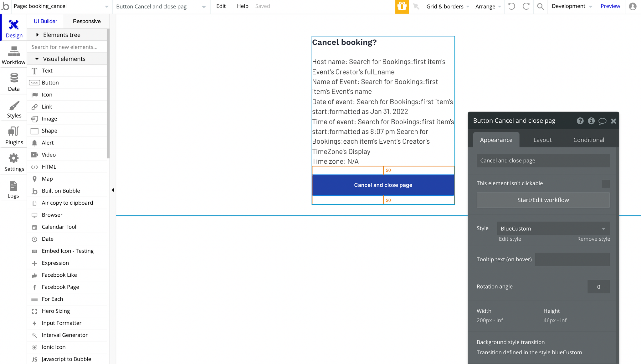This screenshot has width=641, height=364.
Task: Select the HTML element
Action: pos(67,167)
